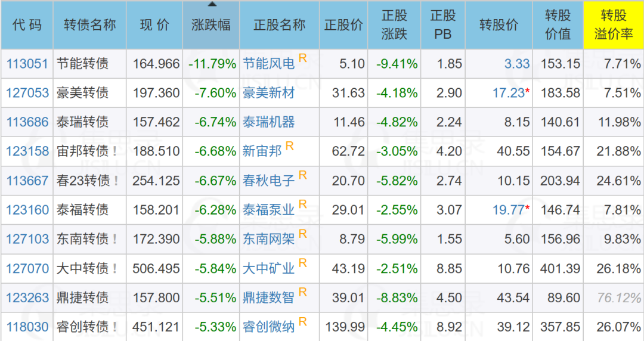Open stock link 睿创微纳
Screen dimensions: 644x341
click(268, 327)
